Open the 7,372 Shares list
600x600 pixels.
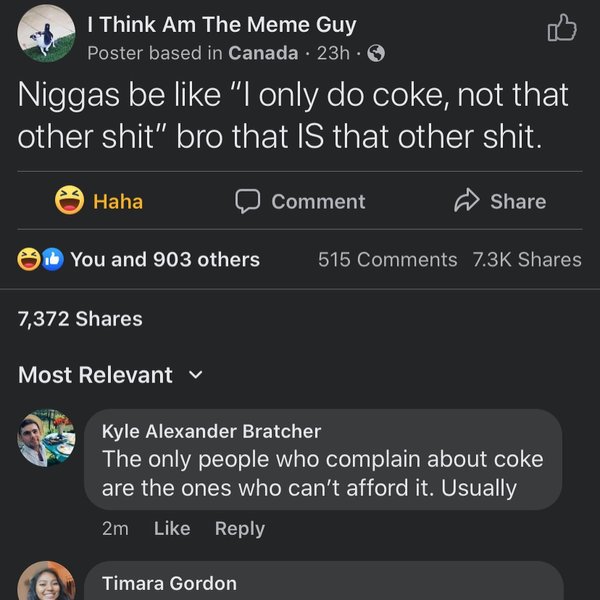[80, 319]
